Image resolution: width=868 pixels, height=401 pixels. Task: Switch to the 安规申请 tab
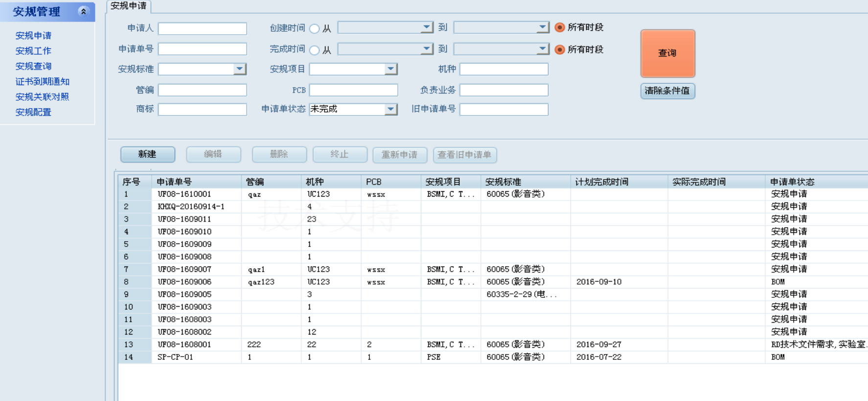click(129, 6)
